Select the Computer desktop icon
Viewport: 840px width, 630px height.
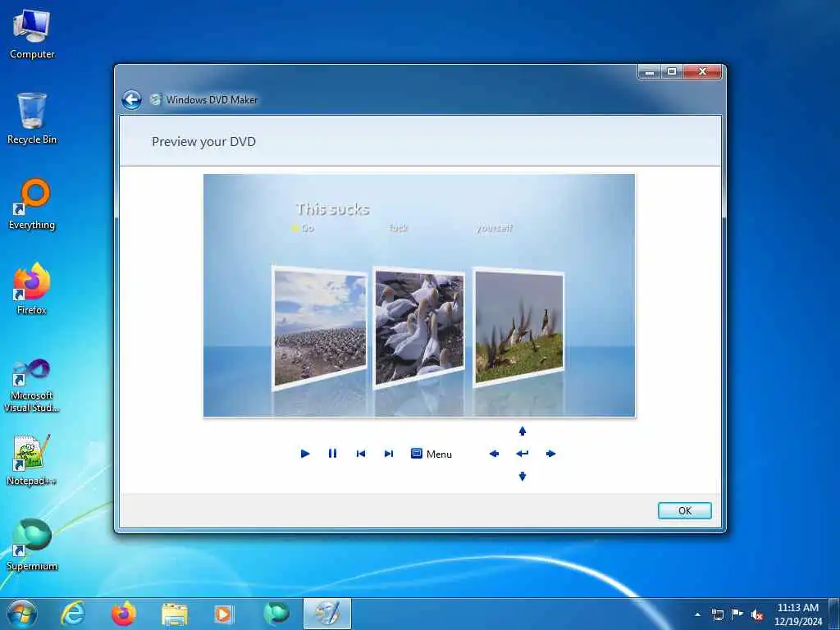(32, 34)
